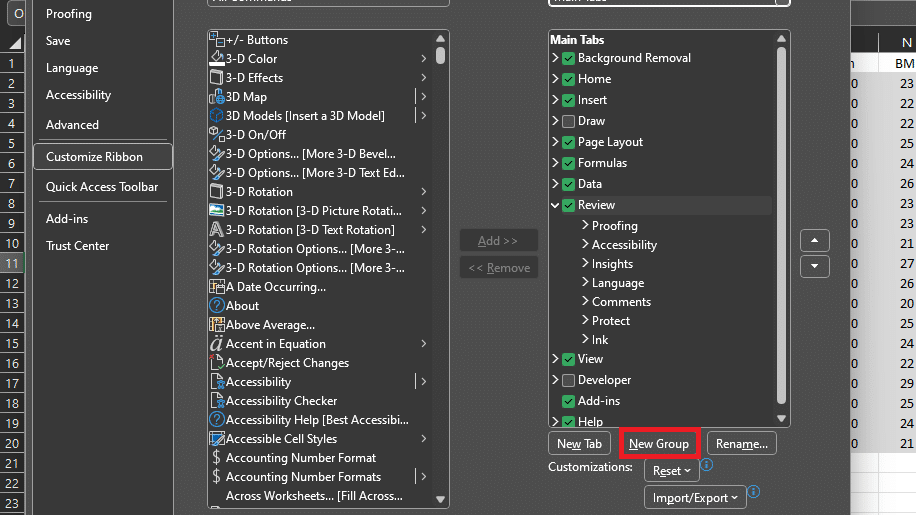Enable the Developer tab checkbox

click(569, 380)
